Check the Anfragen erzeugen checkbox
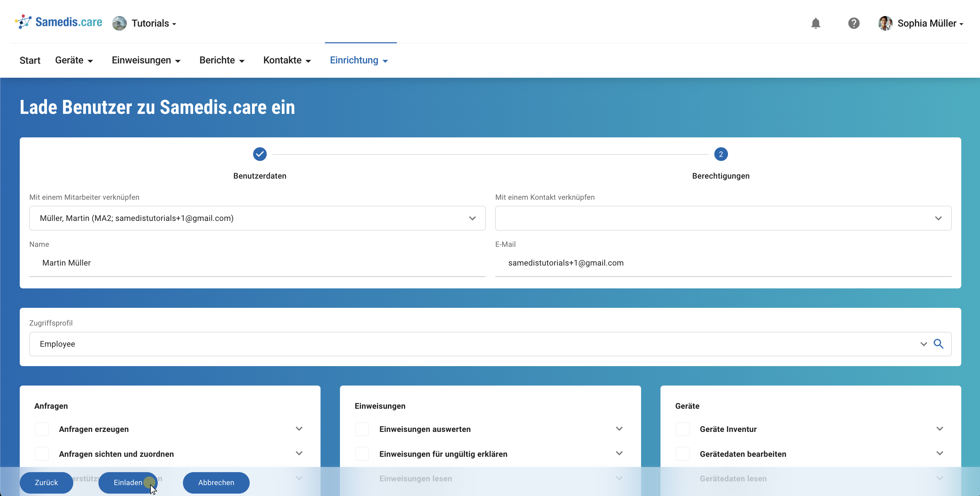 tap(42, 429)
